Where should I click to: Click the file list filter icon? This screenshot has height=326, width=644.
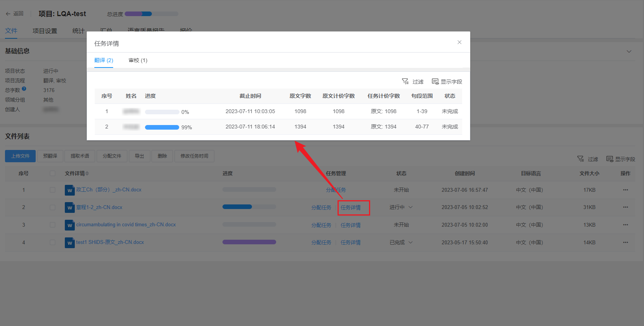580,159
